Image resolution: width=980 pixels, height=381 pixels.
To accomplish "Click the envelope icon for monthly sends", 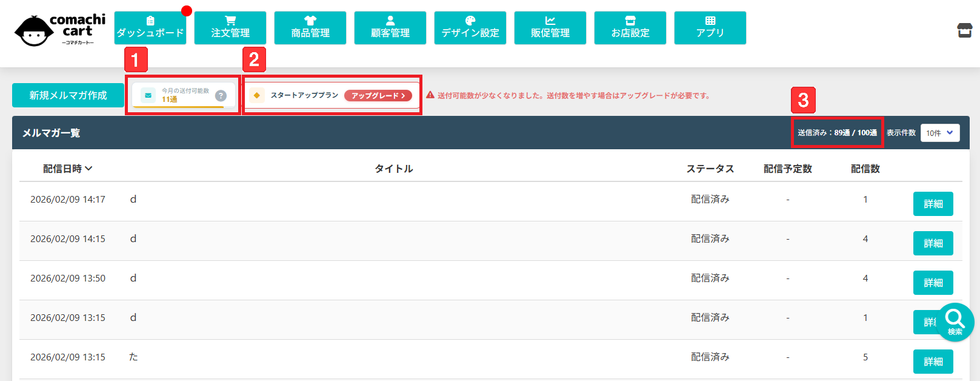I will click(x=148, y=95).
